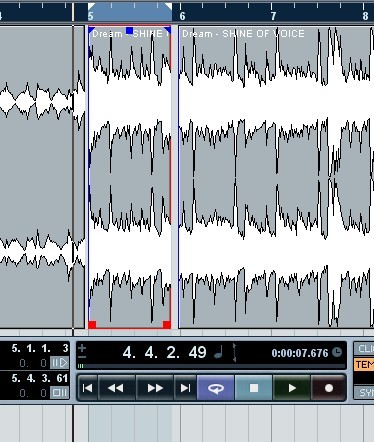Viewport: 374px width, 442px height.
Task: Click the Go to Next Marker button
Action: click(185, 388)
